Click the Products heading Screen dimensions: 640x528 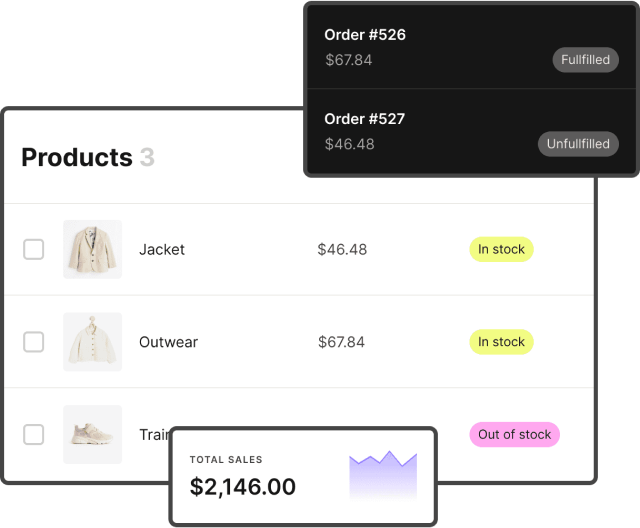click(77, 157)
